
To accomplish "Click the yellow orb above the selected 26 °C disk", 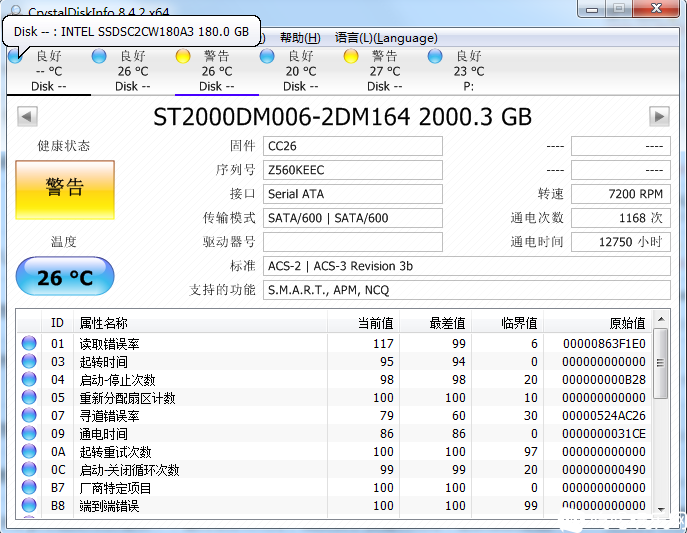I will (x=183, y=56).
